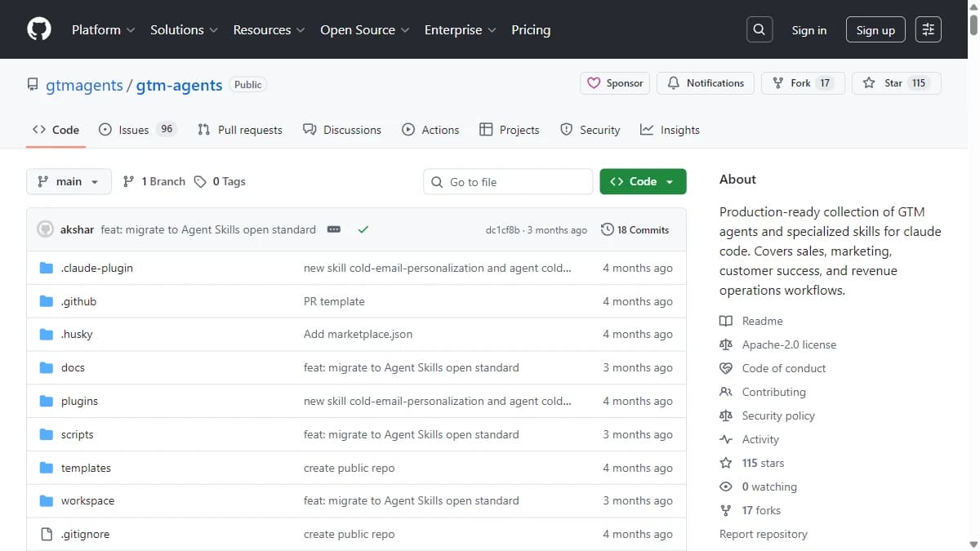Screen dimensions: 980x551
Task: Click the Sign in link
Action: 808,30
